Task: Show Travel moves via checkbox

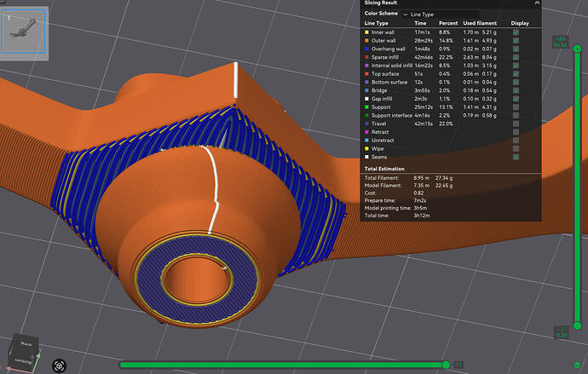Action: [516, 124]
